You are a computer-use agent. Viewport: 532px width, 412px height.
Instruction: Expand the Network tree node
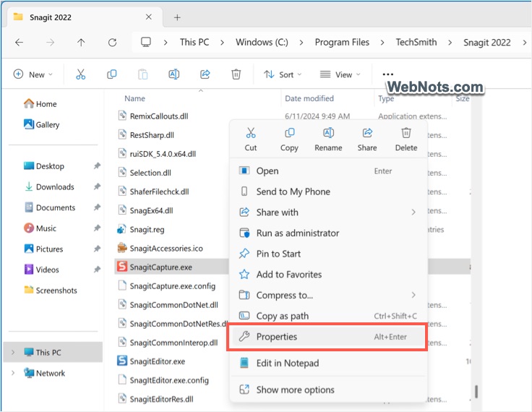pos(13,373)
